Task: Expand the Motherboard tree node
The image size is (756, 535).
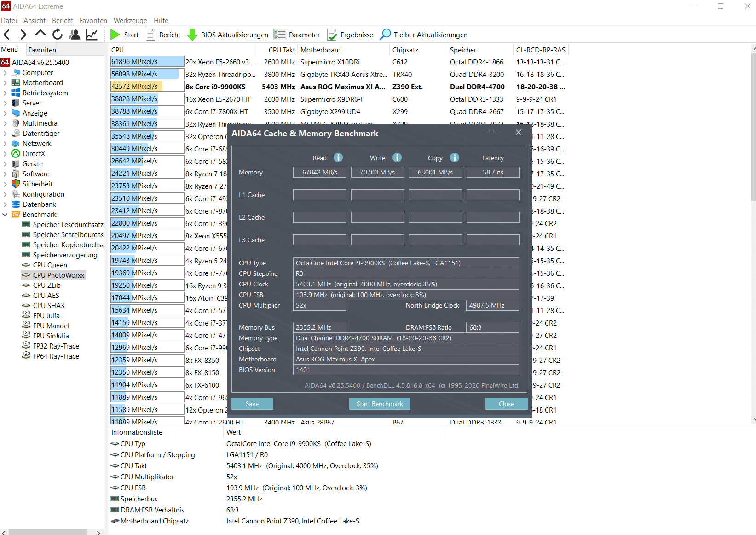Action: coord(5,82)
